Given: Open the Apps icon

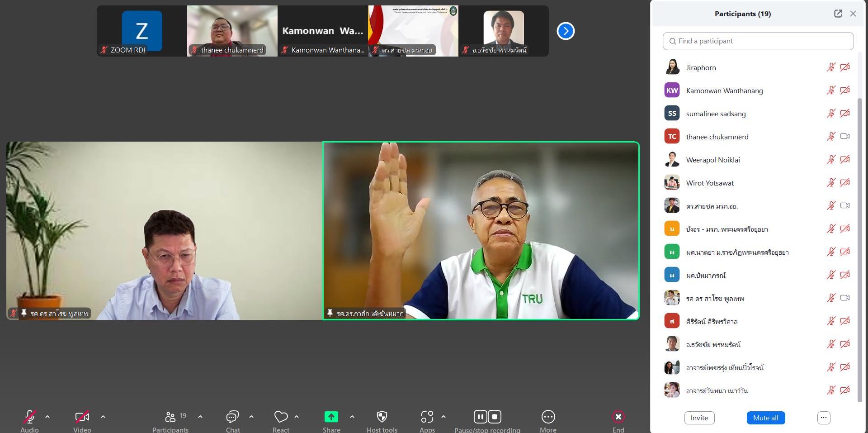Looking at the screenshot, I should click(x=427, y=417).
